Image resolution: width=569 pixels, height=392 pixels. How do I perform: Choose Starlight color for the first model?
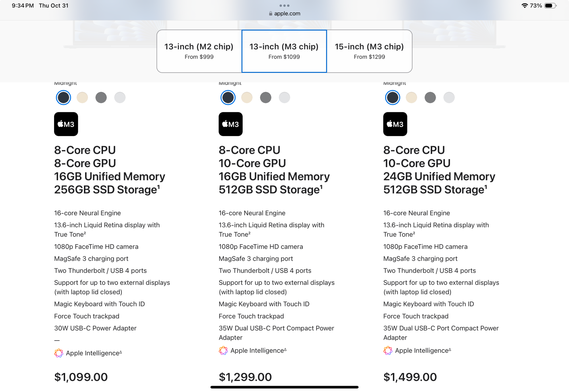tap(82, 98)
